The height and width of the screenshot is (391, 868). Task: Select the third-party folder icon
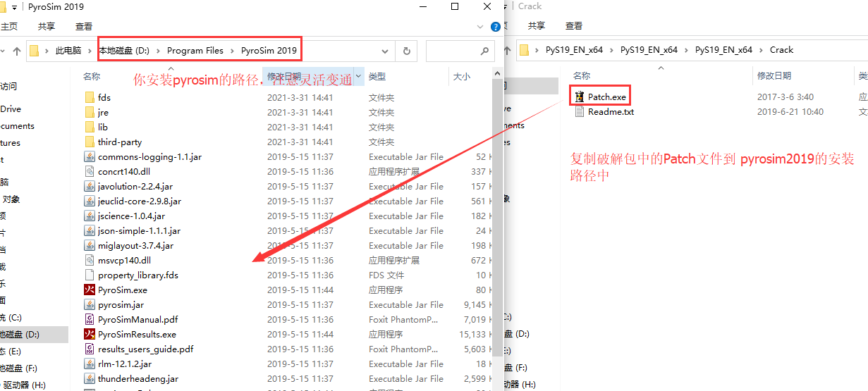pyautogui.click(x=90, y=142)
